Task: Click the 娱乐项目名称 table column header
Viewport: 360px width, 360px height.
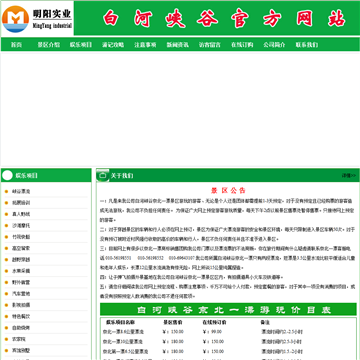Action: click(120, 323)
